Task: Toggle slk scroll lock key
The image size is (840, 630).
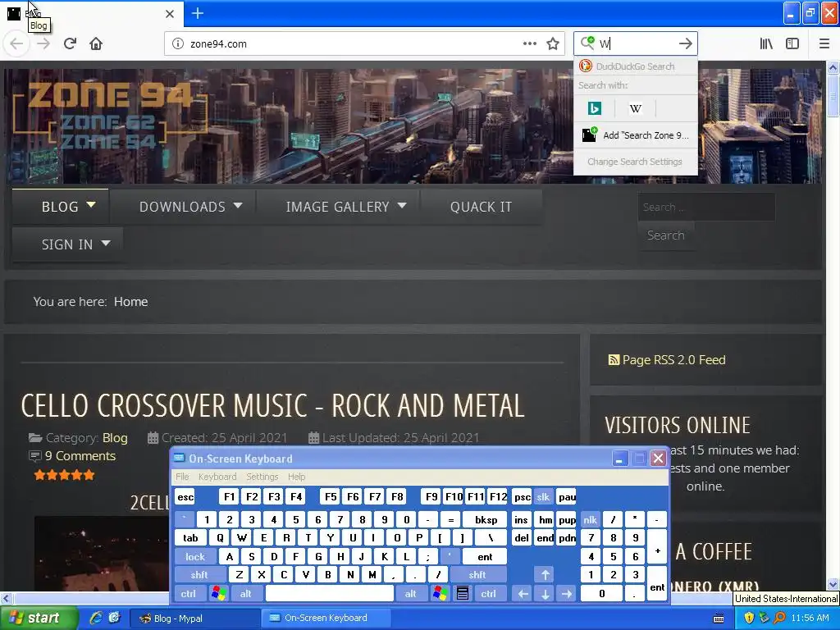Action: click(543, 497)
